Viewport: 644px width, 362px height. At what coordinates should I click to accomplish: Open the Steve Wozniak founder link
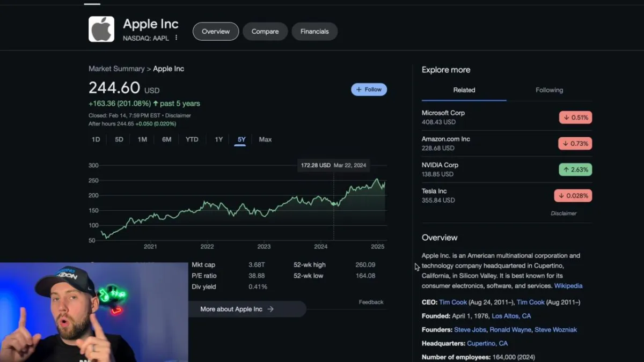(556, 330)
